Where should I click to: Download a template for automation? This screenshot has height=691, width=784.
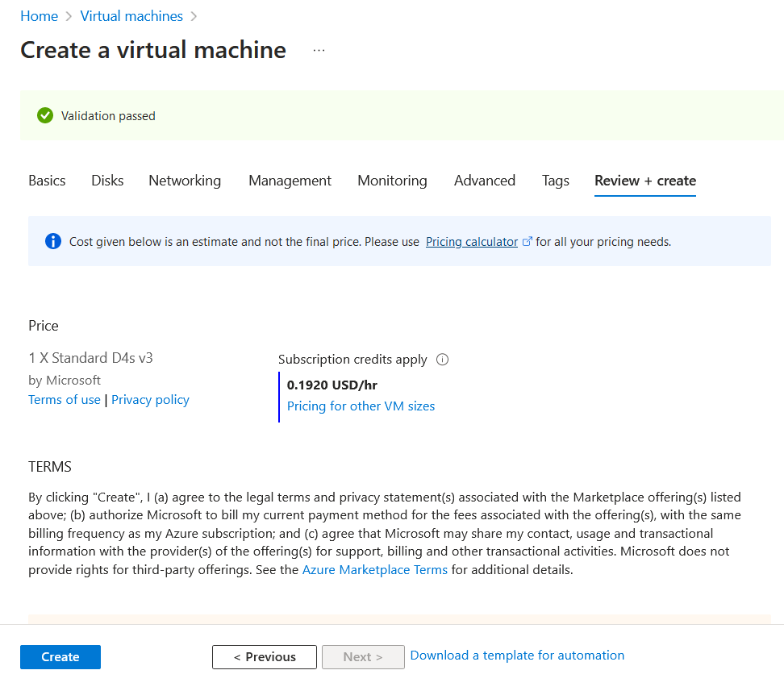pos(517,656)
